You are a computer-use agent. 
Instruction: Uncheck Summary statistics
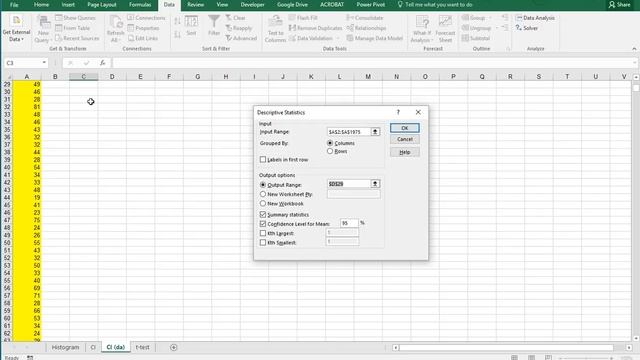[263, 215]
